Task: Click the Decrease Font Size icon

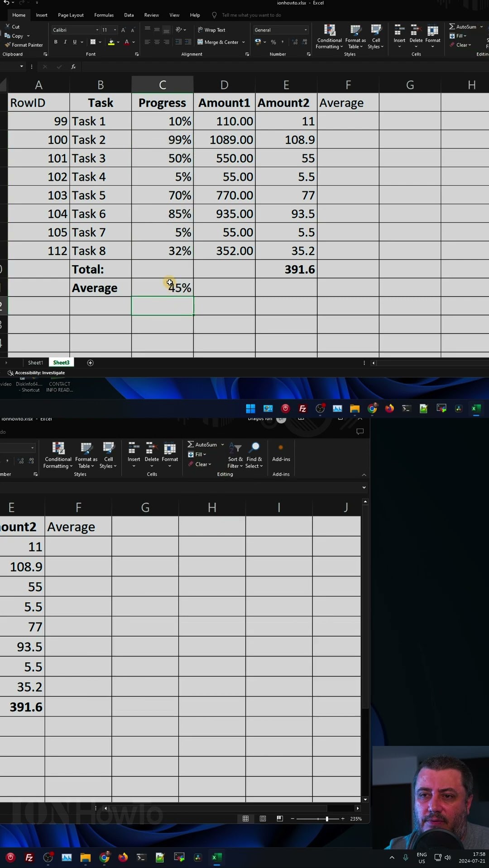Action: tap(133, 30)
